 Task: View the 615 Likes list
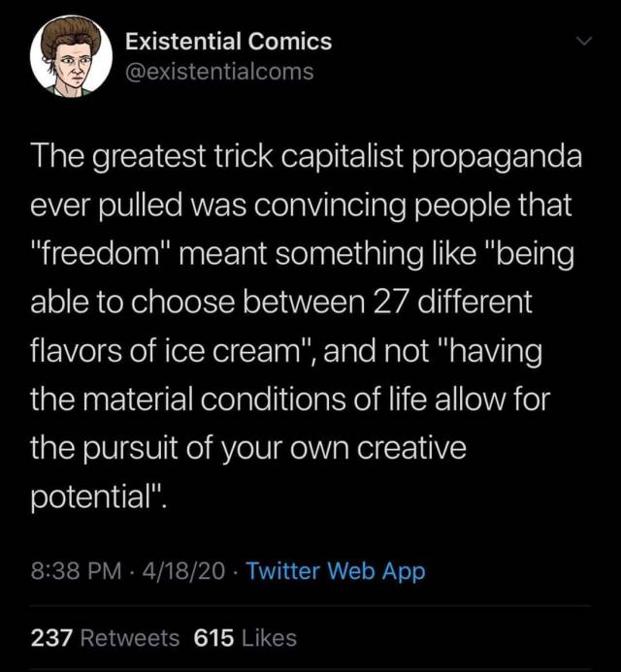(x=245, y=638)
